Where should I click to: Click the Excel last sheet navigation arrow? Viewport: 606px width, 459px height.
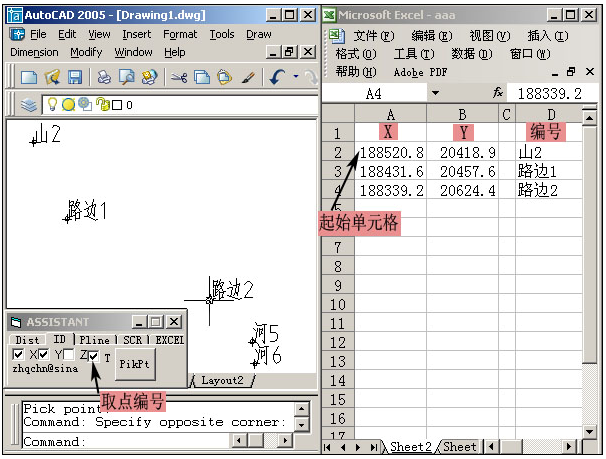point(373,447)
